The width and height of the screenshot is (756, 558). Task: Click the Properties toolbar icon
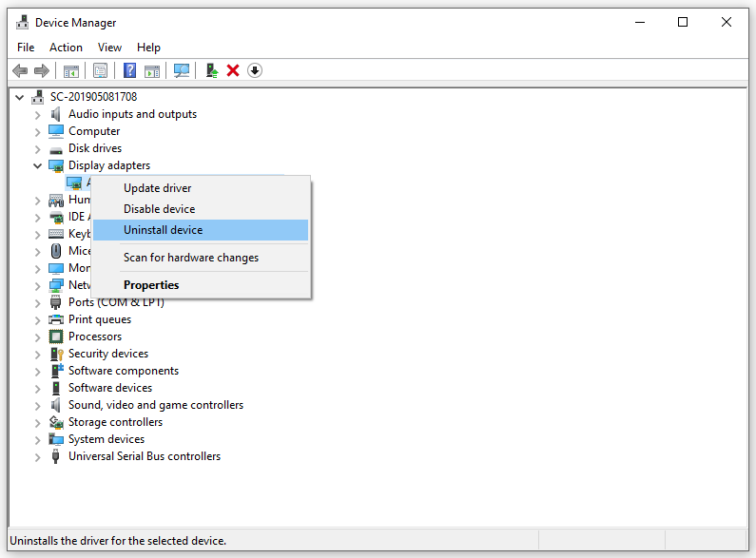pyautogui.click(x=100, y=71)
